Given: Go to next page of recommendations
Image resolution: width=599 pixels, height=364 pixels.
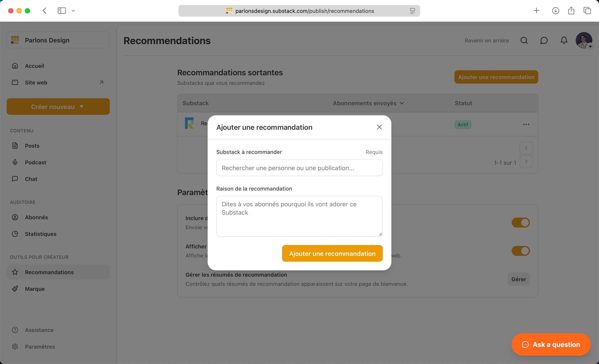Looking at the screenshot, I should click(526, 161).
